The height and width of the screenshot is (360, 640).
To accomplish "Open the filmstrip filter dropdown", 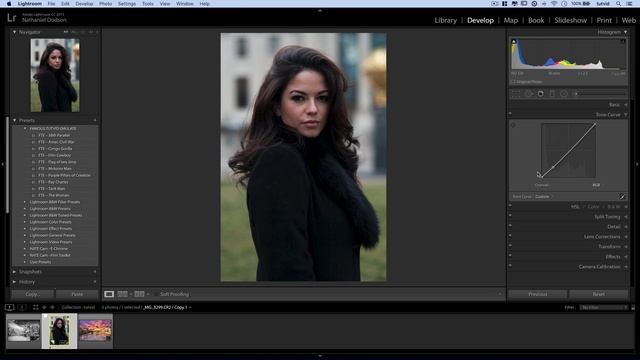I will pyautogui.click(x=604, y=307).
